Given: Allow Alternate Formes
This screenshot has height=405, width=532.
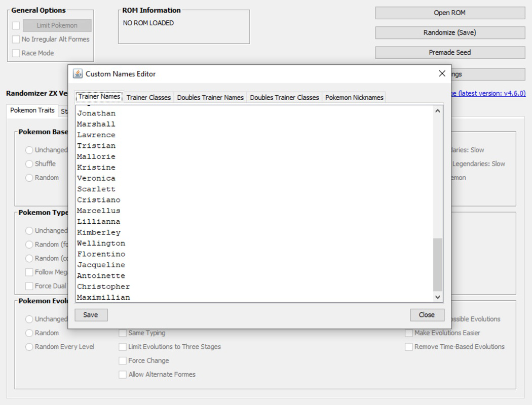Looking at the screenshot, I should [122, 374].
